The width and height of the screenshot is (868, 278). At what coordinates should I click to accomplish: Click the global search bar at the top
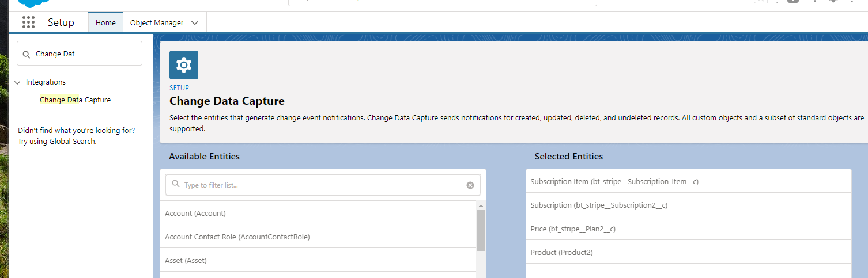(442, 2)
